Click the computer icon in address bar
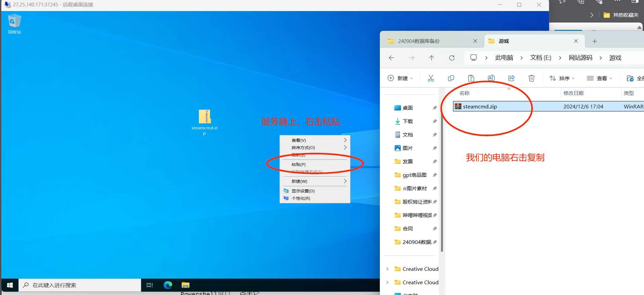Viewport: 644px width, 295px height. (x=474, y=58)
